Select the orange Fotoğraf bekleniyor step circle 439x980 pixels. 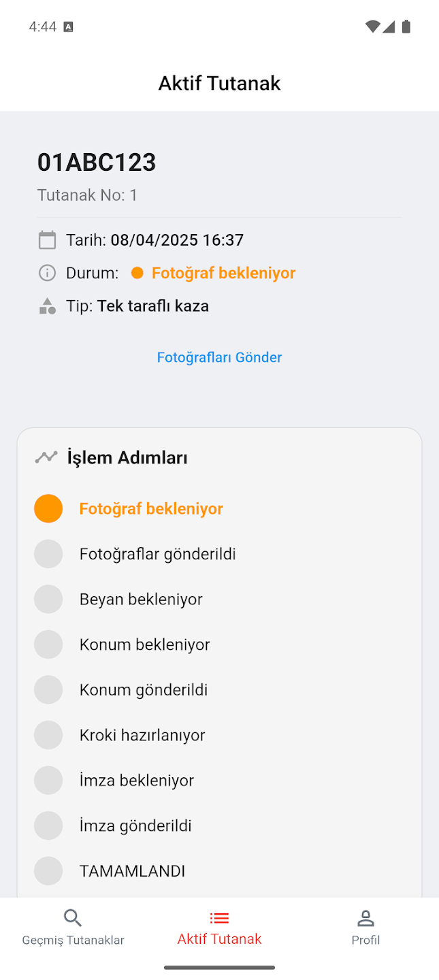pyautogui.click(x=48, y=508)
